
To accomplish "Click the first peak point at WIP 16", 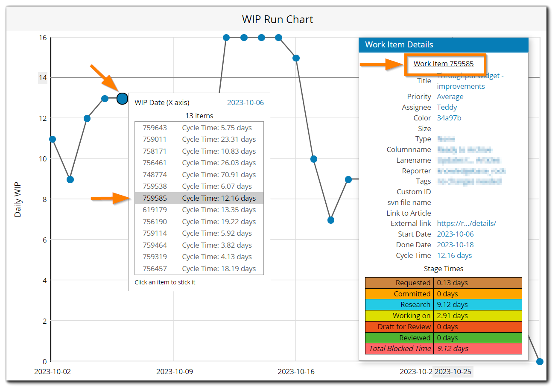I will 226,38.
